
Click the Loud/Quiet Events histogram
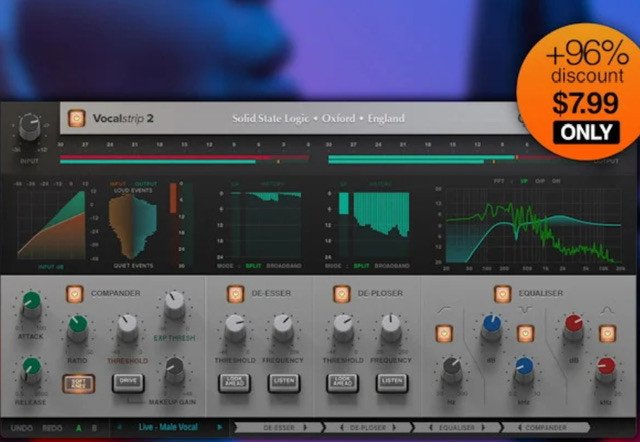click(x=133, y=226)
